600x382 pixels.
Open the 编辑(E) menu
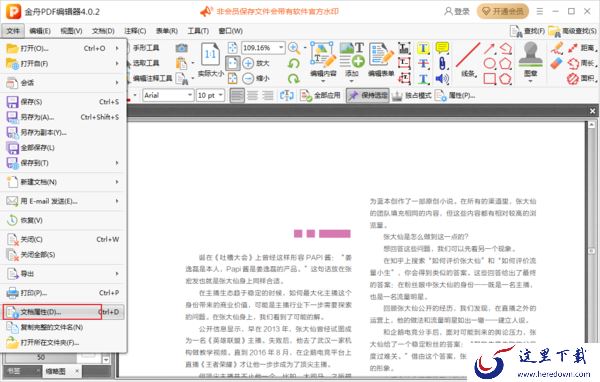(x=40, y=31)
